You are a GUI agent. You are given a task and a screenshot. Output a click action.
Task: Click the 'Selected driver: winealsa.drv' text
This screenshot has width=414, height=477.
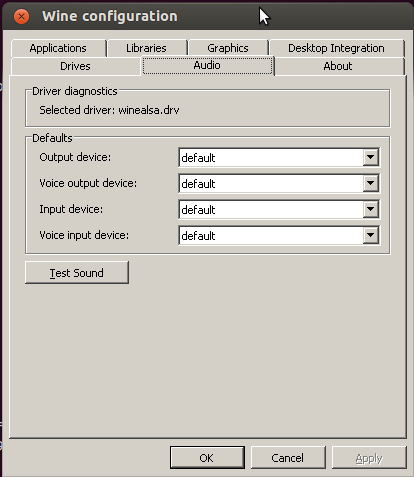(109, 110)
